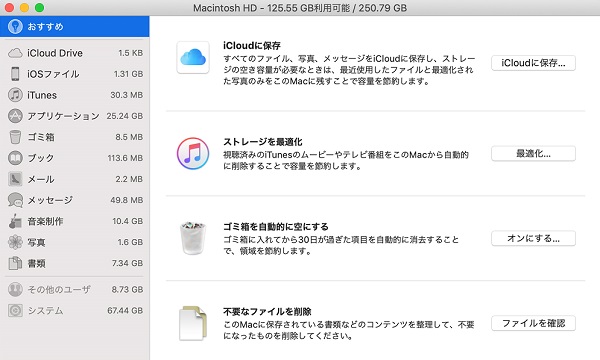Click the Macintosh HD window title text
The image size is (600, 360).
300,8
